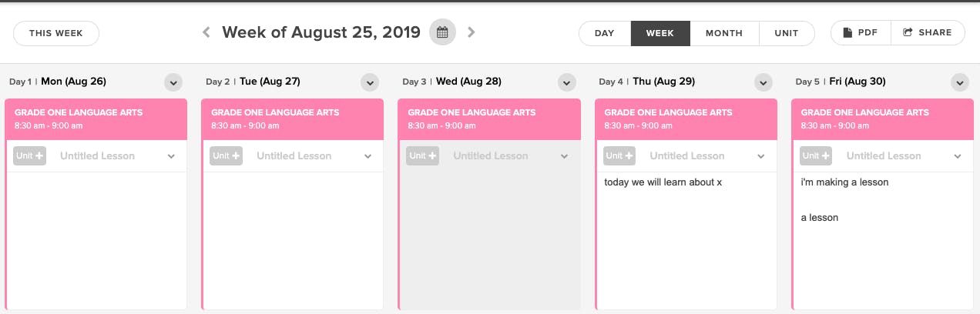Advance to next week arrow
This screenshot has width=980, height=314.
[x=472, y=32]
